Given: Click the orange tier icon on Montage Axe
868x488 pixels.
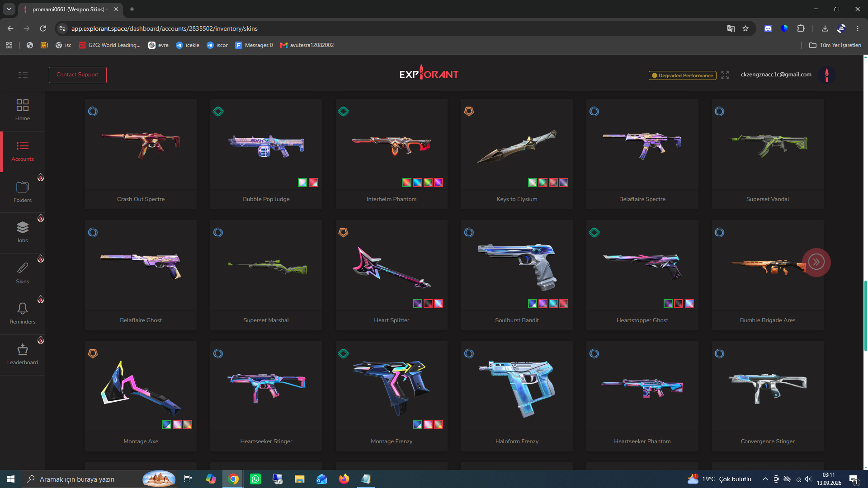Looking at the screenshot, I should [x=93, y=353].
